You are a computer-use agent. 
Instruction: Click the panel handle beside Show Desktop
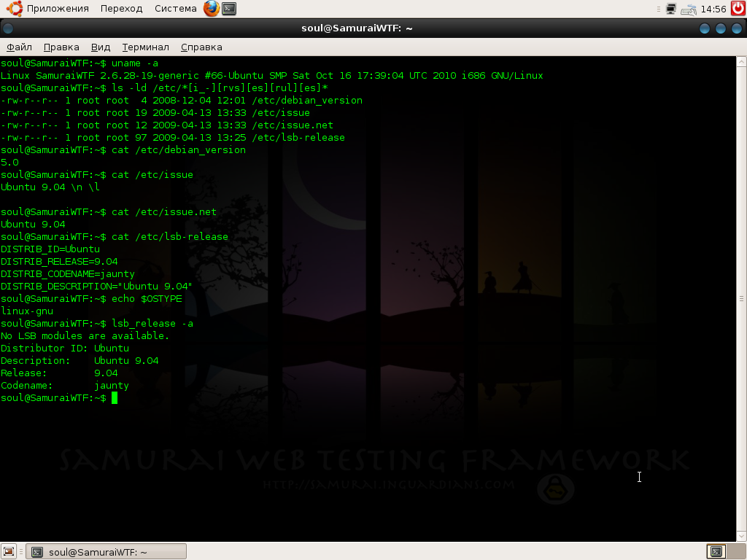coord(21,552)
